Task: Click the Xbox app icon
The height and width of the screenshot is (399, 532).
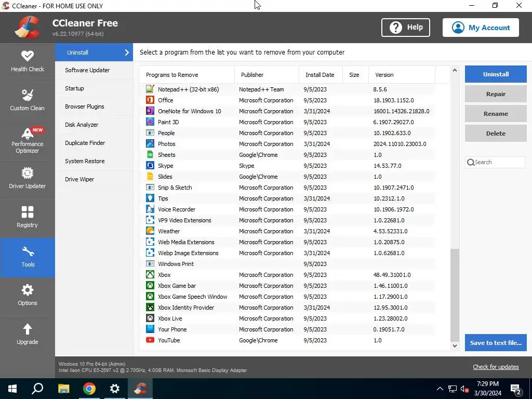Action: coord(150,275)
